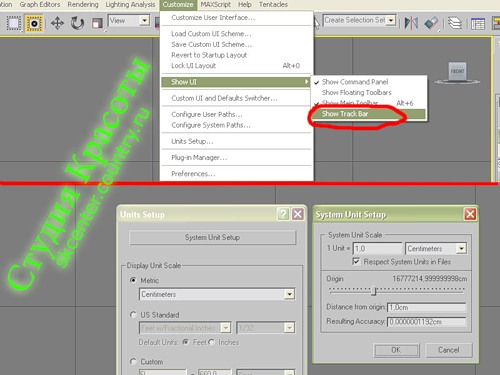This screenshot has width=500, height=375.
Task: Select the Inches default units radio
Action: (211, 342)
